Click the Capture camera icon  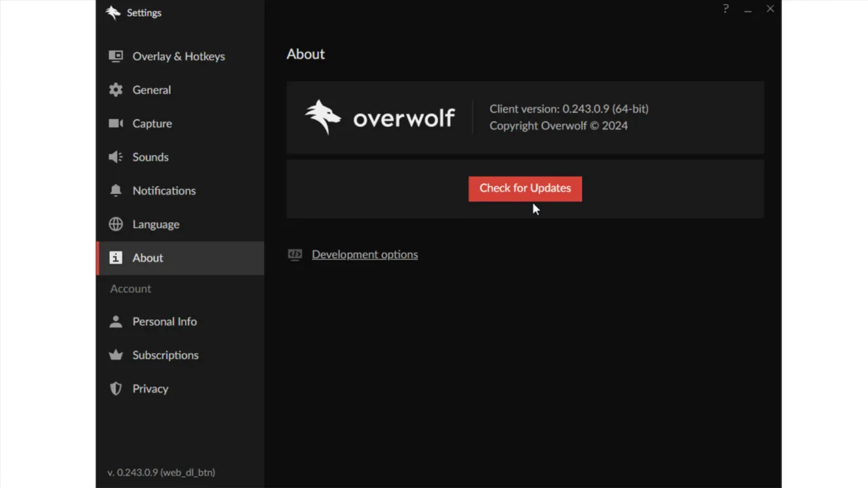[x=116, y=123]
